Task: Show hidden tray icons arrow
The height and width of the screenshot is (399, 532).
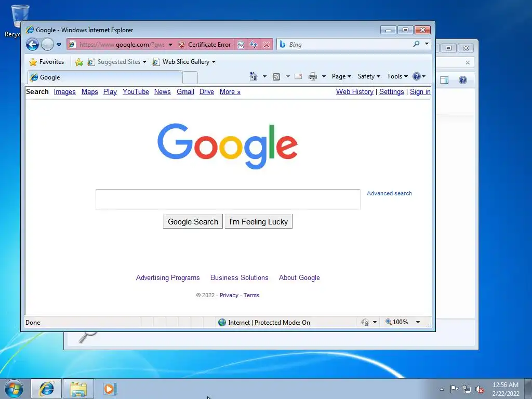Action: 442,389
